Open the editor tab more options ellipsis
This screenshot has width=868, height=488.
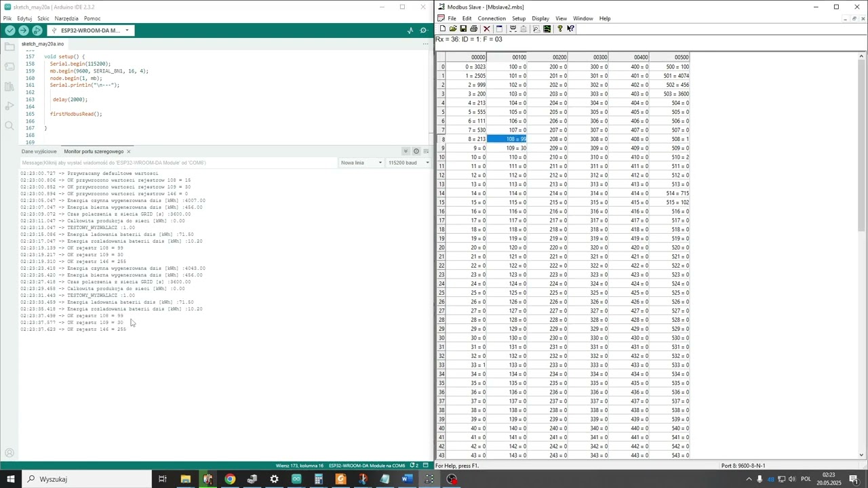pos(426,43)
